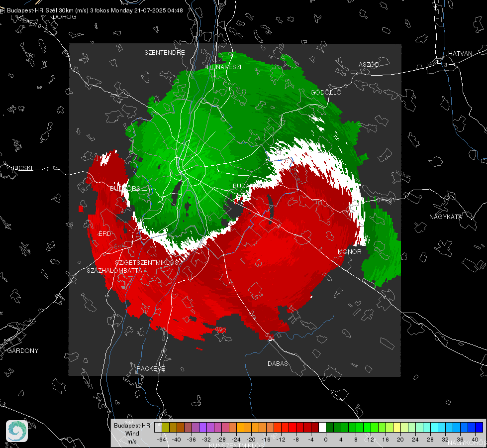Image resolution: width=487 pixels, height=448 pixels.
Task: Pick the olive swatch above -64
Action: [x=166, y=427]
